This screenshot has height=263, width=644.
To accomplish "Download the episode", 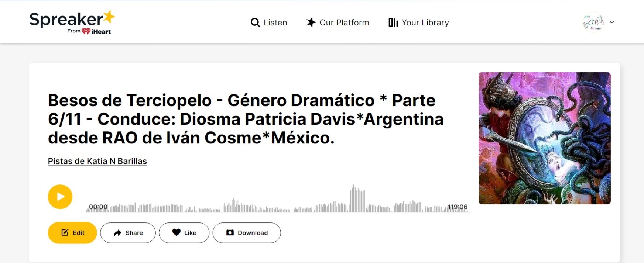I will (247, 233).
